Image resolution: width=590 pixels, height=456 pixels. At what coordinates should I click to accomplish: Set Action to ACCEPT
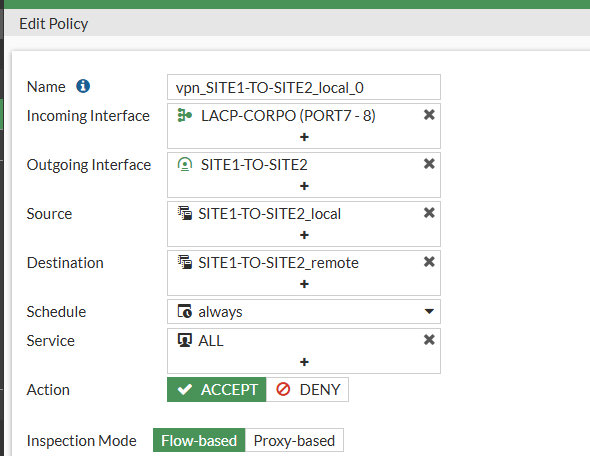217,389
